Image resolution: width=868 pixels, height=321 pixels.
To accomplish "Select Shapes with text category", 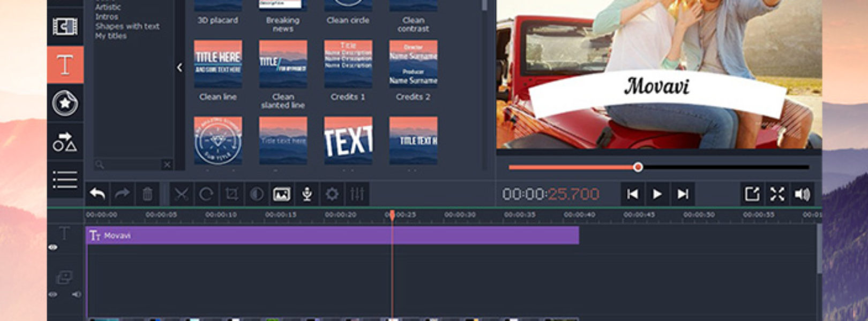I will tap(127, 26).
